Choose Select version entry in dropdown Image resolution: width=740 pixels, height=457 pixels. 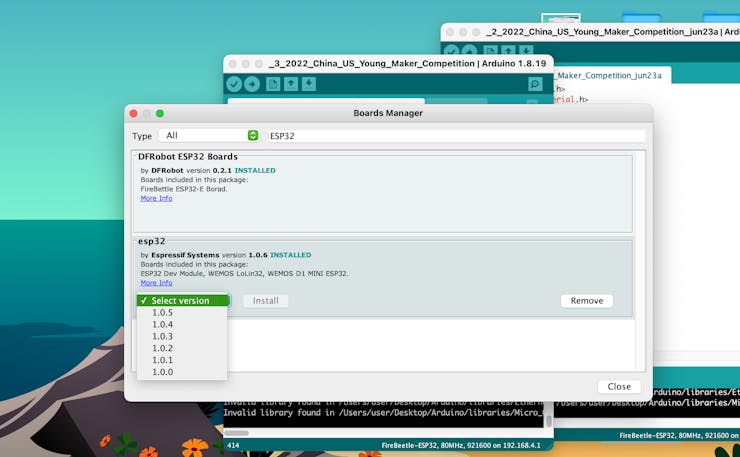point(182,300)
